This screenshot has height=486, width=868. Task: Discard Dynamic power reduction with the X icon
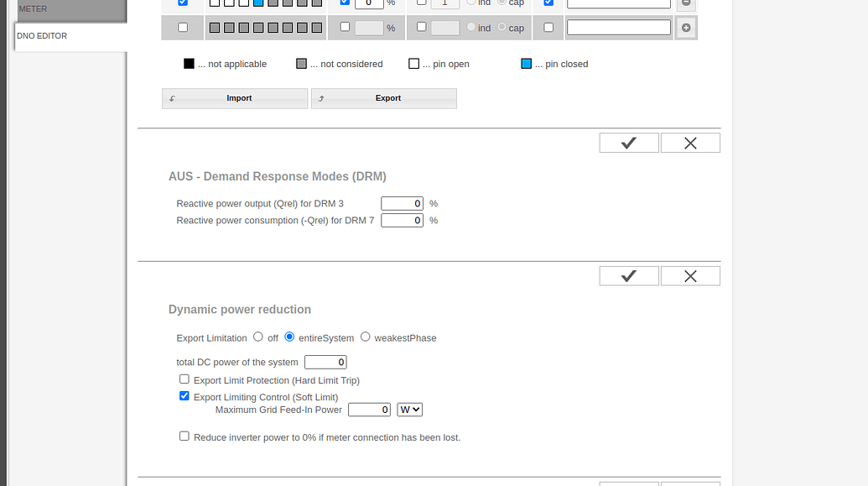[689, 275]
